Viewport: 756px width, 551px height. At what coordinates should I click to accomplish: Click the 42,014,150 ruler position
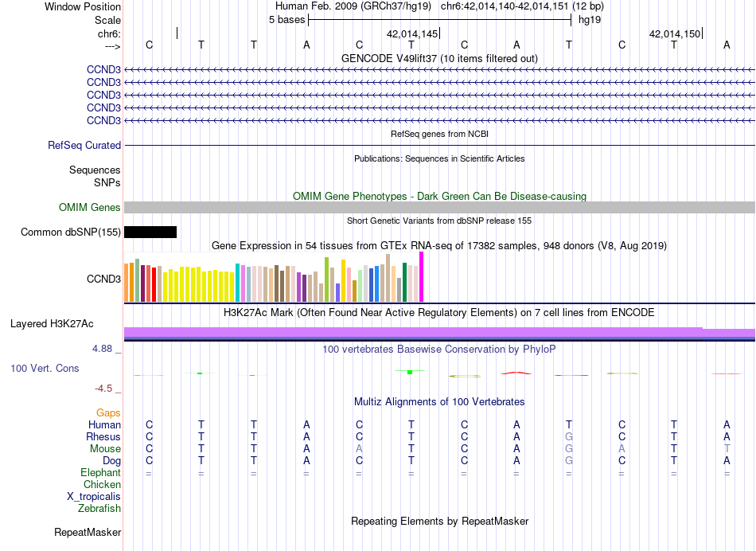click(675, 33)
